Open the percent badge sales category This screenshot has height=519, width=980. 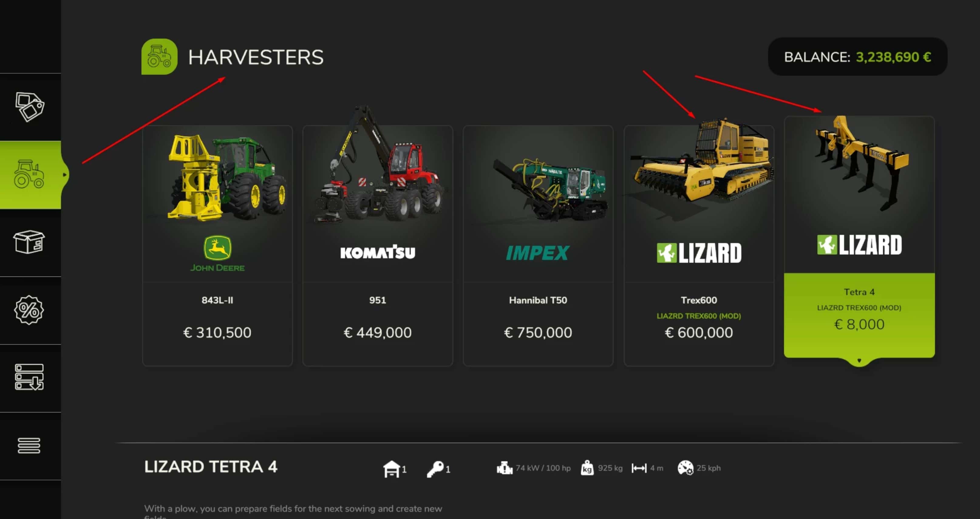pos(29,310)
